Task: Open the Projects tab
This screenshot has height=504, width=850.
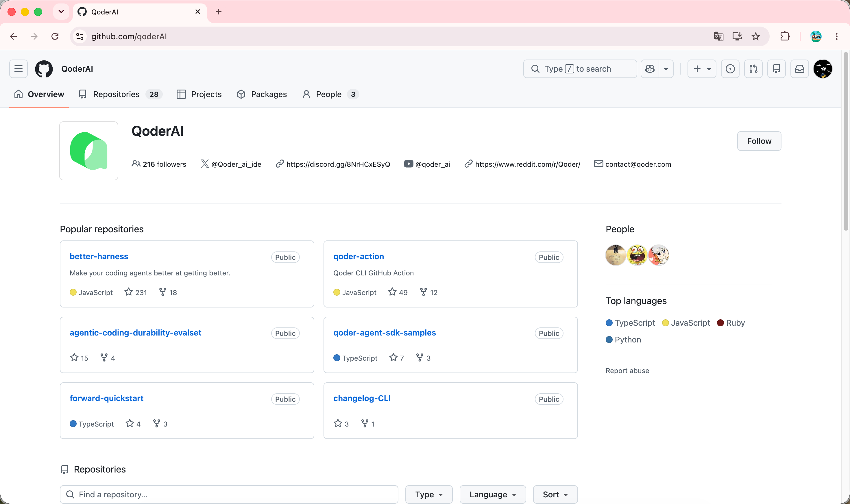Action: point(199,94)
